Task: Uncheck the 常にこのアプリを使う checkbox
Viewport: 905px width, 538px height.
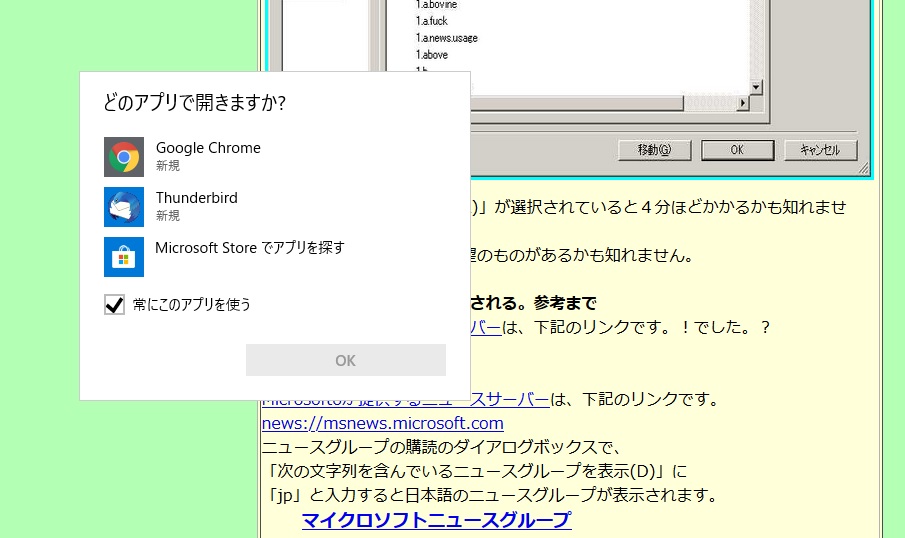Action: tap(115, 304)
